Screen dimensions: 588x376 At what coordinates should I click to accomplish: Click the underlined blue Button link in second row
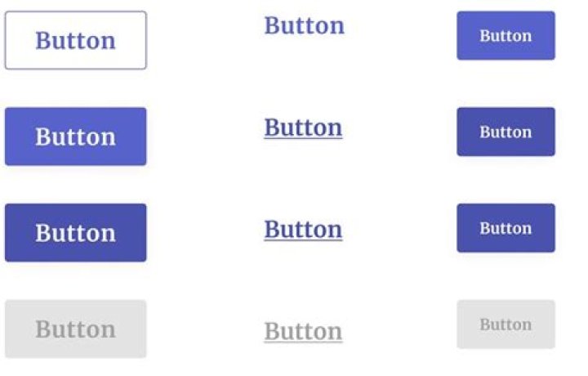pyautogui.click(x=303, y=128)
